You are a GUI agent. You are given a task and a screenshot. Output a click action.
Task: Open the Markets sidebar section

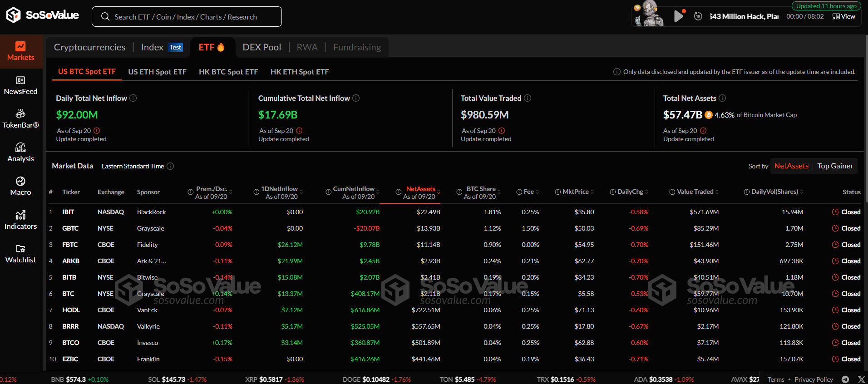pos(21,51)
